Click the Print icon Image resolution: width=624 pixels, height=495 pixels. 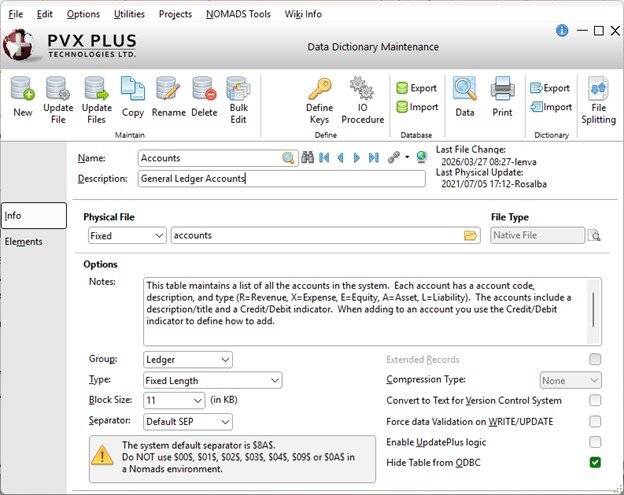click(x=502, y=90)
